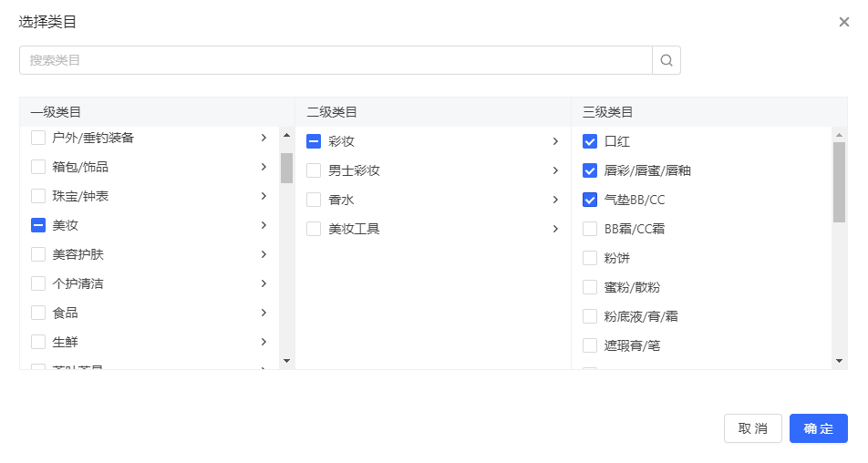Check the BB霜/CC霜 checkbox
Image resolution: width=868 pixels, height=463 pixels.
tap(590, 229)
